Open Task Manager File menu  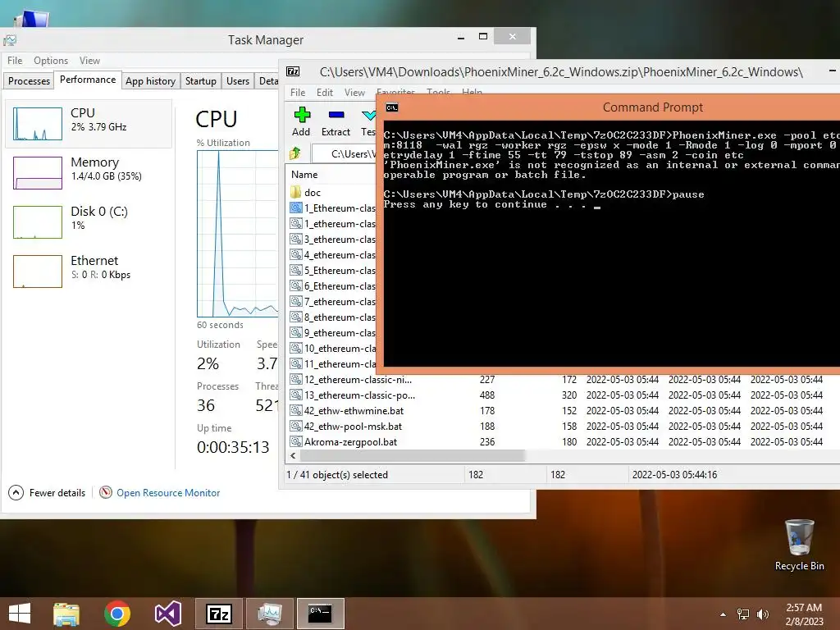(15, 61)
